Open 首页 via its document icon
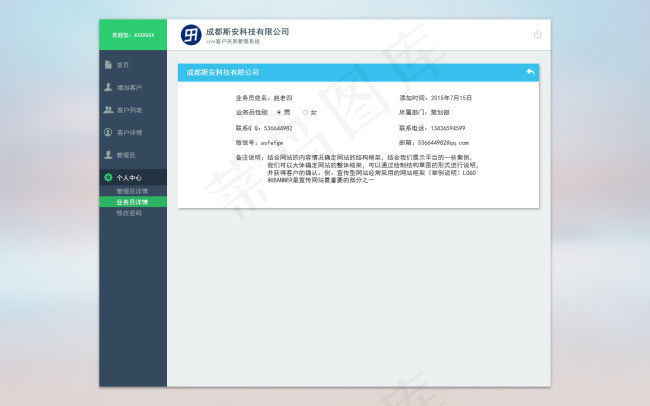This screenshot has width=650, height=406. 108,65
